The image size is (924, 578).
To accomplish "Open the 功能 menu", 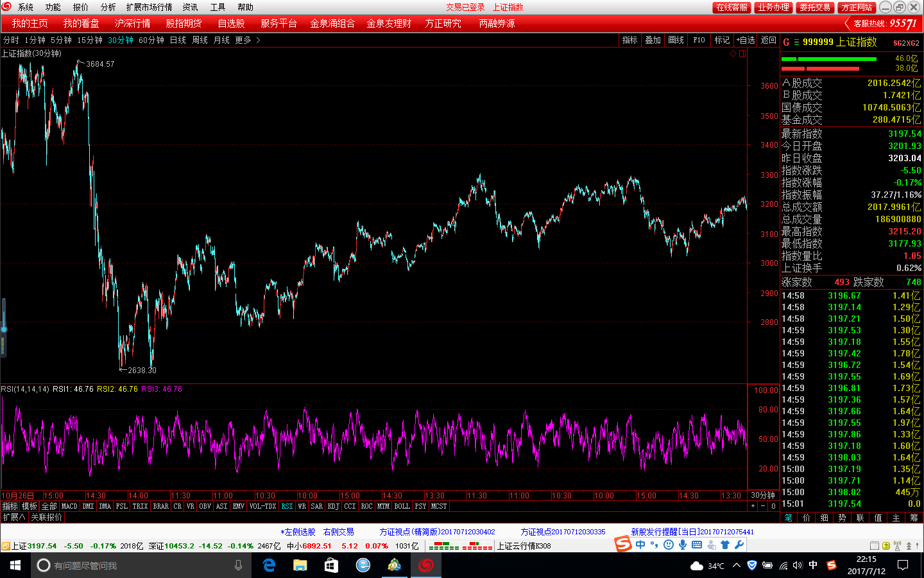I will tap(53, 7).
